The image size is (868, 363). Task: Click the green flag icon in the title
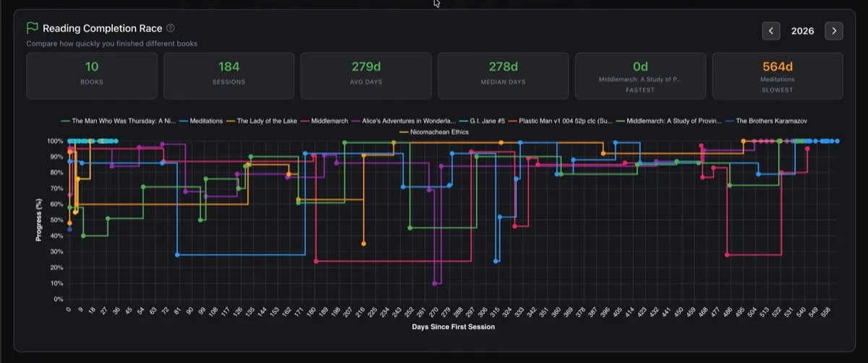click(x=32, y=28)
